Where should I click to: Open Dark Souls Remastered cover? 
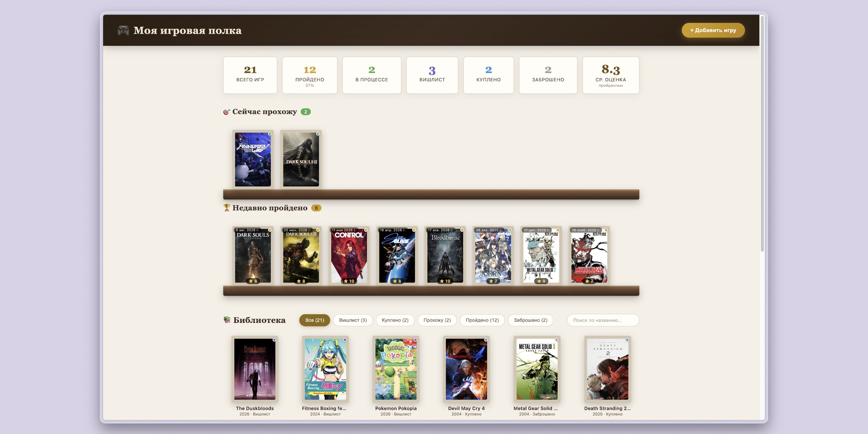253,256
